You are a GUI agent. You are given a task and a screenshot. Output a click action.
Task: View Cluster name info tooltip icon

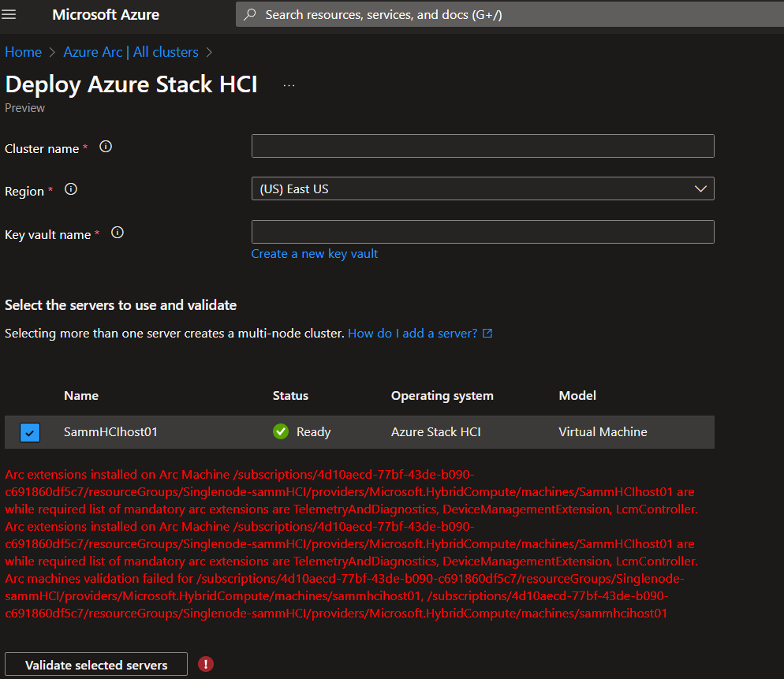(106, 146)
